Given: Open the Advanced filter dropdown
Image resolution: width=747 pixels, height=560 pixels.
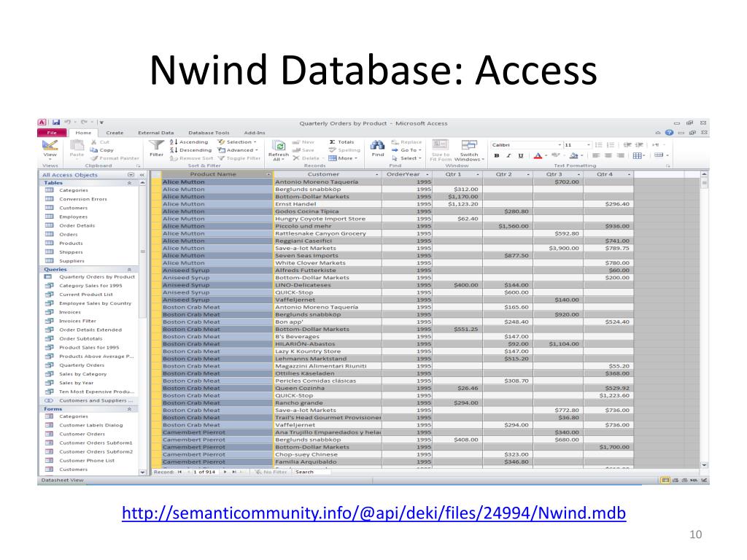Looking at the screenshot, I should [239, 150].
